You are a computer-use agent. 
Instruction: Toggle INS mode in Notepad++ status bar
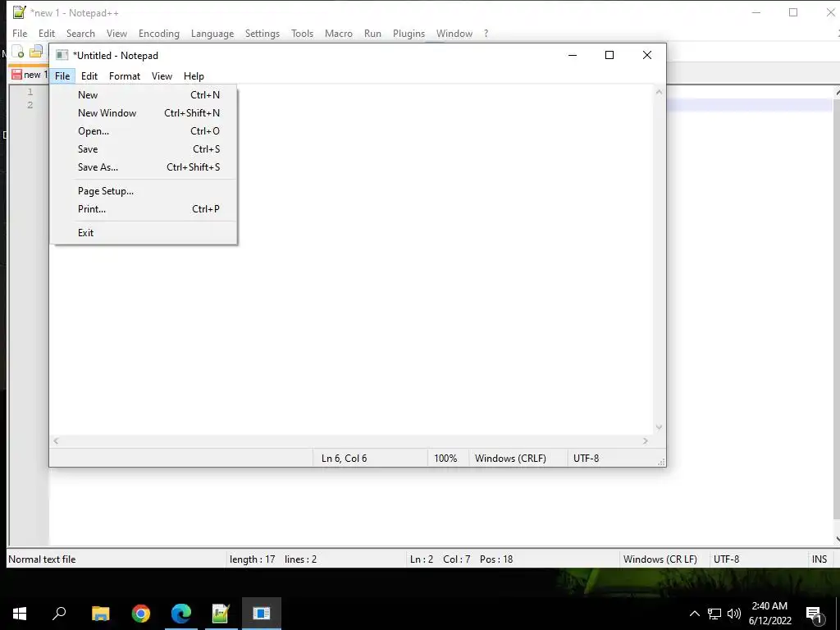[819, 559]
